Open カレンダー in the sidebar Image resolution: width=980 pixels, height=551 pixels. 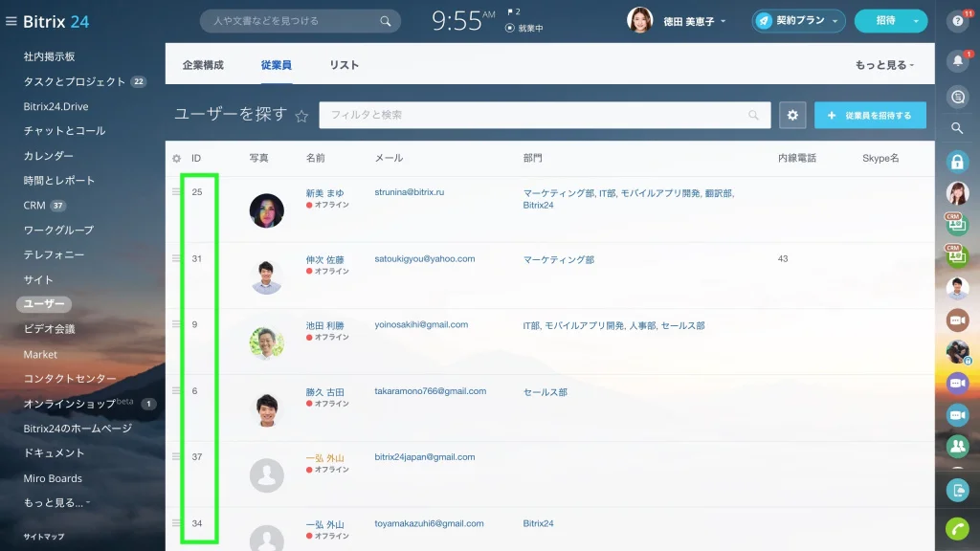[x=48, y=156]
